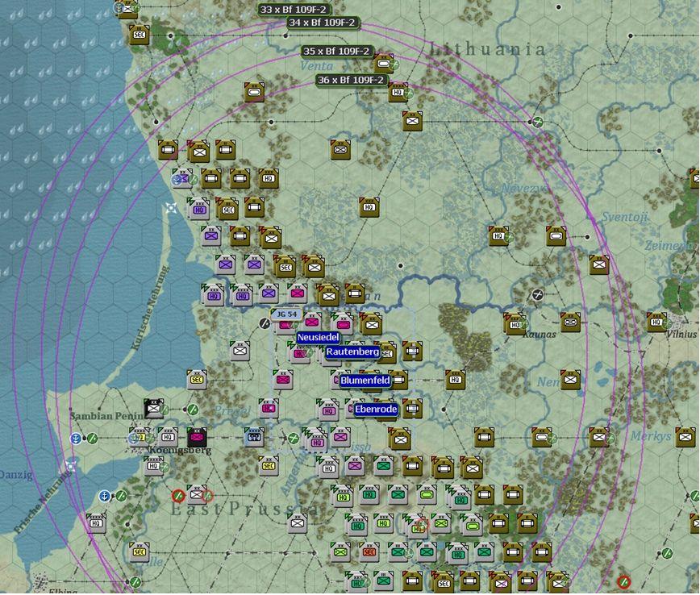Select the light-blue unit counter east of Koenigsberg
Image resolution: width=700 pixels, height=595 pixels.
click(x=255, y=438)
